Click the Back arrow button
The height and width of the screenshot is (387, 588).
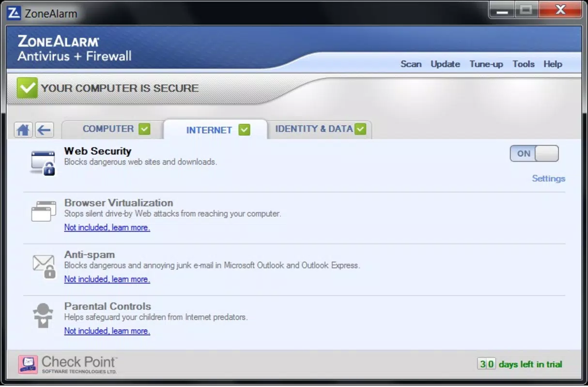pyautogui.click(x=44, y=130)
